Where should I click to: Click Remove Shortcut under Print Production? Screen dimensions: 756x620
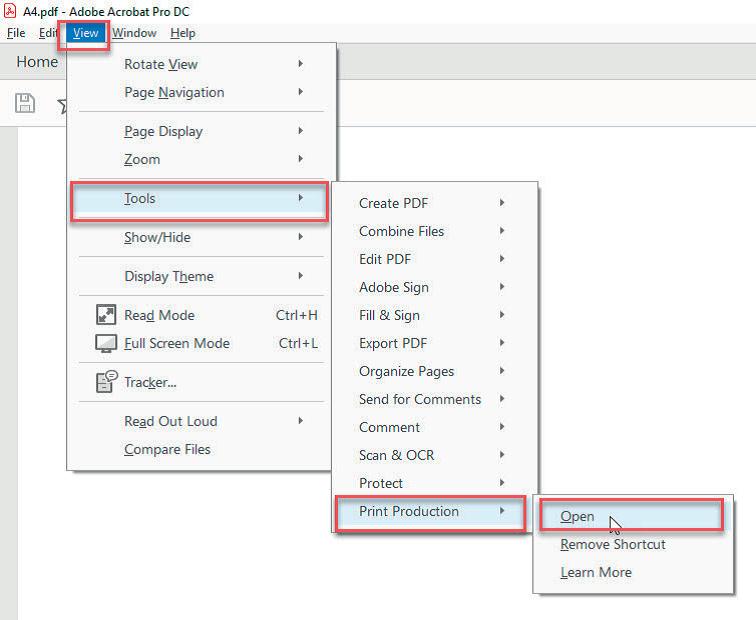(x=633, y=544)
